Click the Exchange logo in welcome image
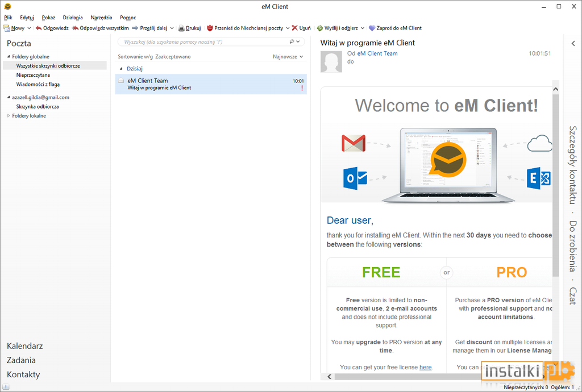Viewport: 582px width, 392px height. pyautogui.click(x=539, y=178)
